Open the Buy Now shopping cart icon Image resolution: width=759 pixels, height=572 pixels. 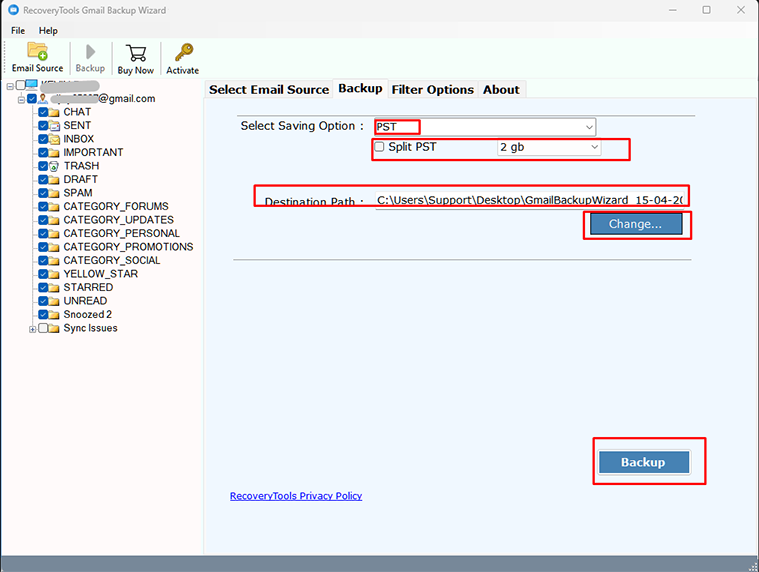(x=136, y=53)
